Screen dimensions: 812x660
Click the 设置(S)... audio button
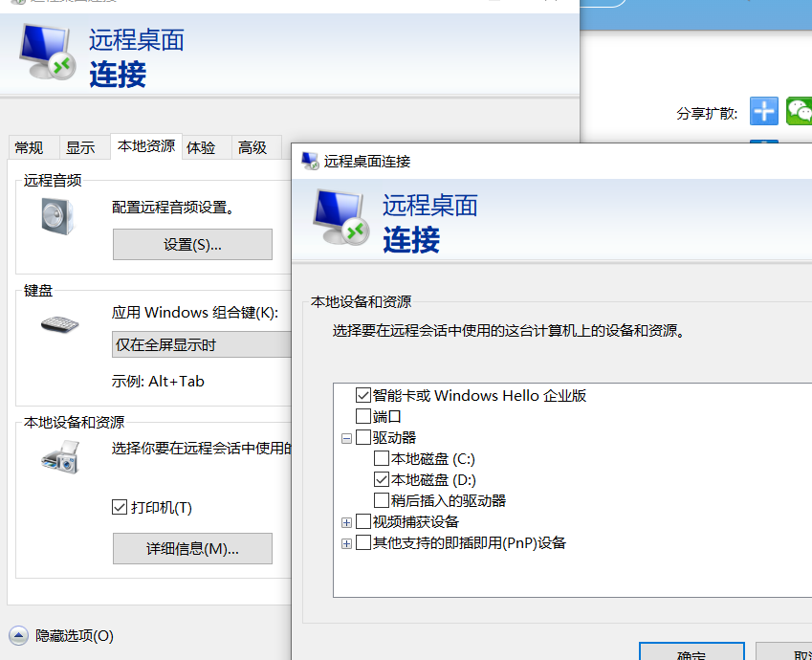tap(192, 245)
